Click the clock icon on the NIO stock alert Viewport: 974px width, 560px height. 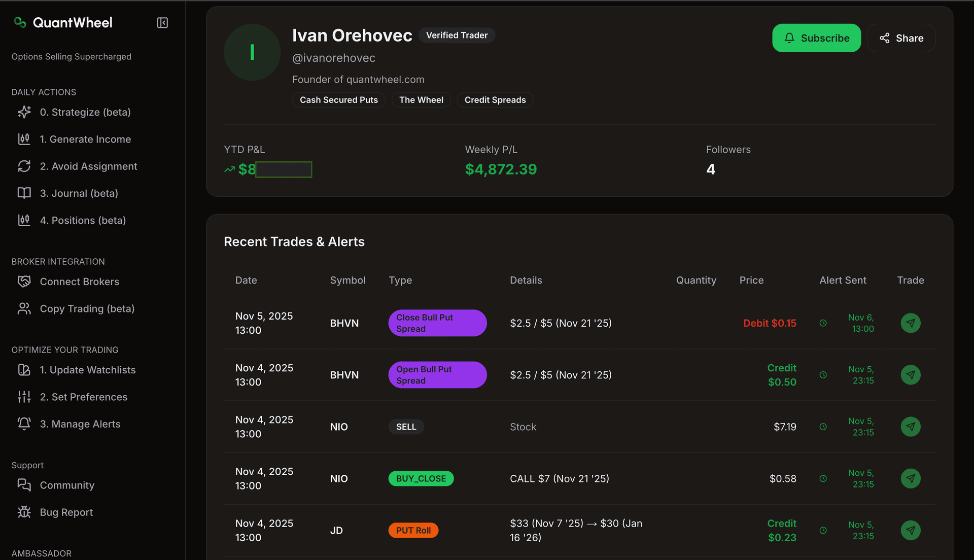pos(823,427)
